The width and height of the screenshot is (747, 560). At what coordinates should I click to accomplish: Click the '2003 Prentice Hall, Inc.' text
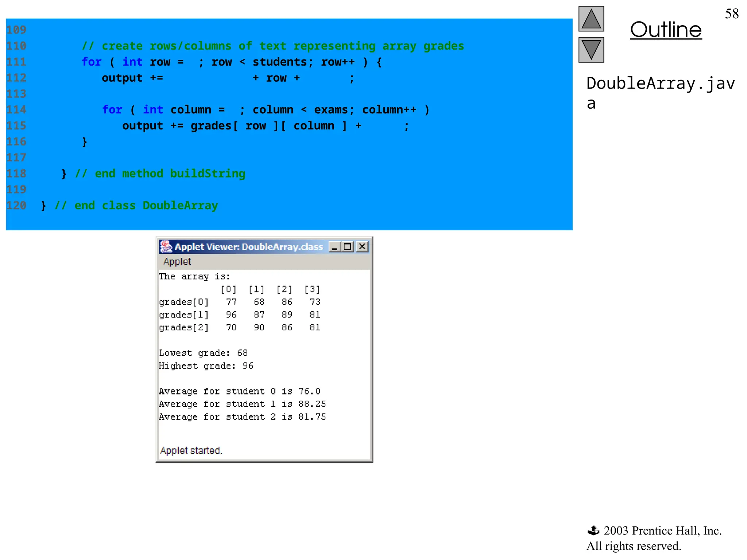(663, 531)
